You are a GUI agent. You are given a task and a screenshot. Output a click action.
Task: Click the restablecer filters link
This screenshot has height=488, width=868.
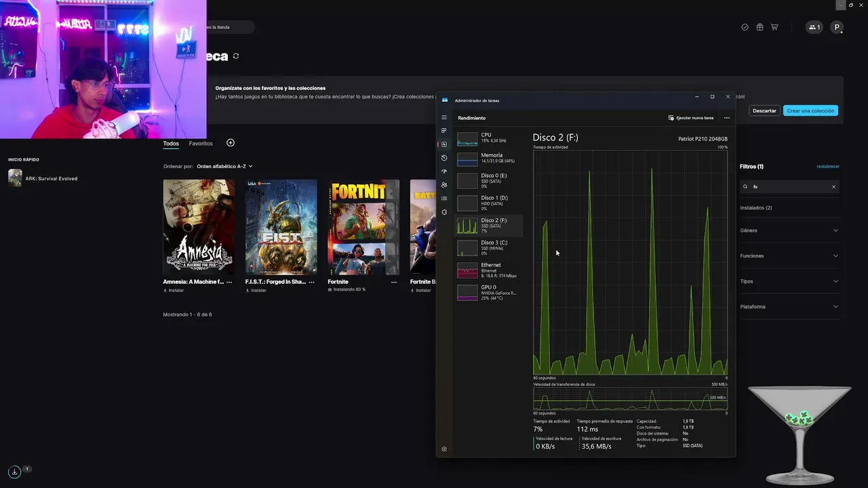click(x=828, y=166)
